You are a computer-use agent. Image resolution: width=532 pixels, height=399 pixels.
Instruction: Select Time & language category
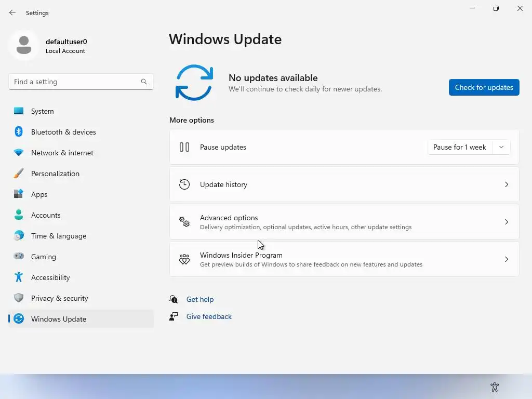pyautogui.click(x=81, y=236)
